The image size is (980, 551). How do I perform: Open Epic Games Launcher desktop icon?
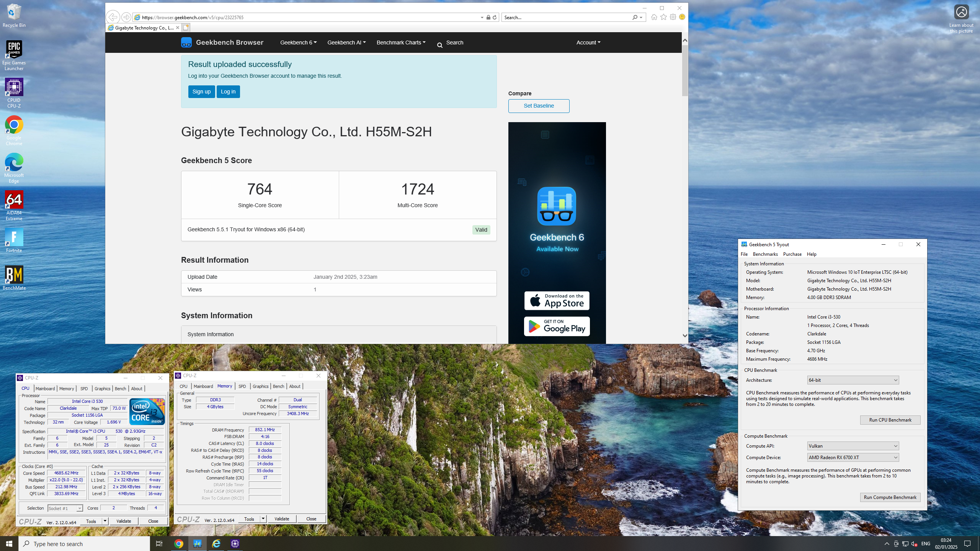coord(14,56)
